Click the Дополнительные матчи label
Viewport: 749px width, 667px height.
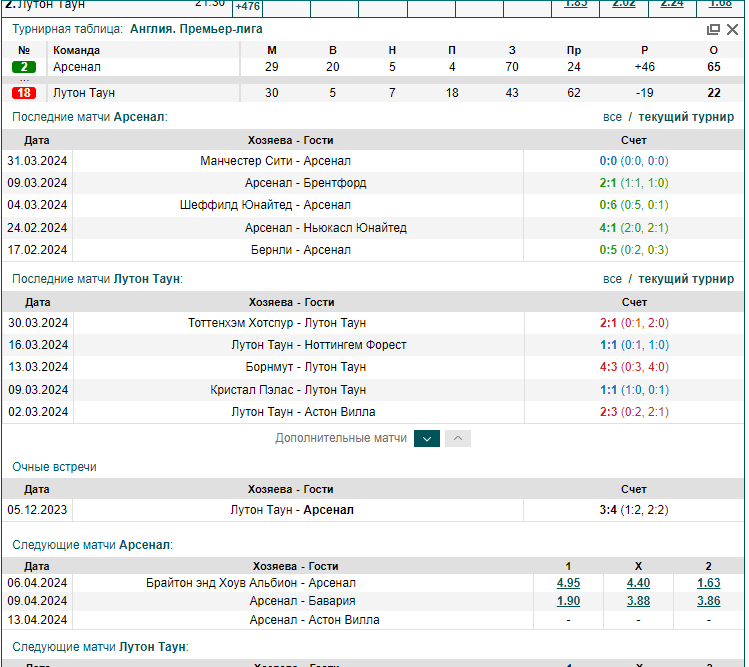click(341, 438)
